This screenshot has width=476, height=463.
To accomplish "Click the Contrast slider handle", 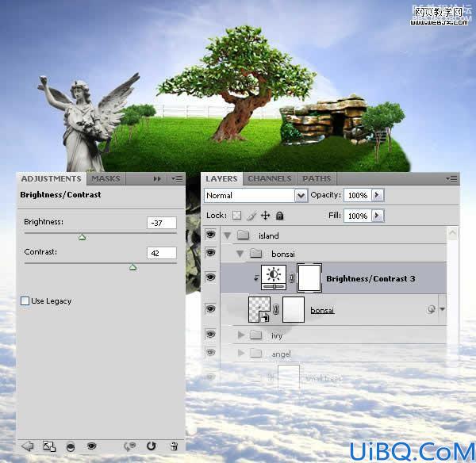I will (x=132, y=267).
